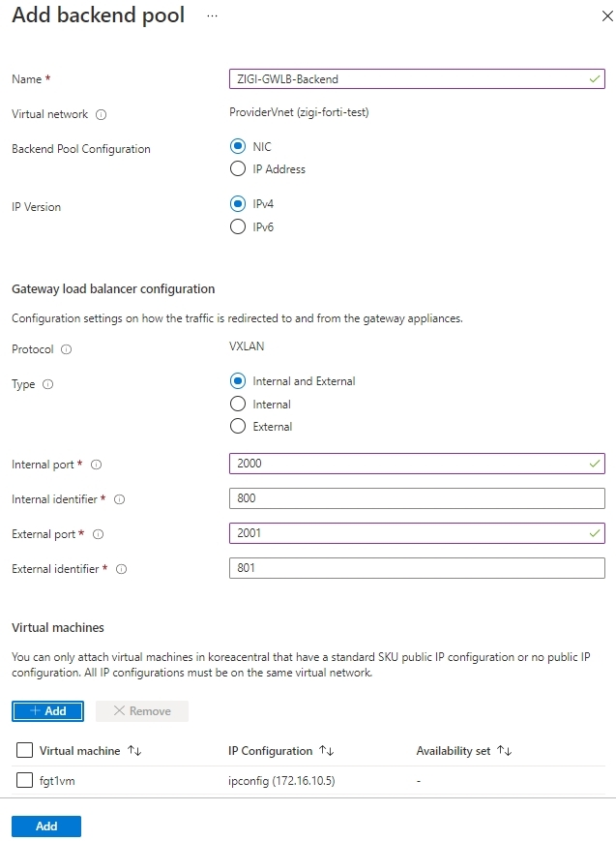Click the info icon next to Type
Image resolution: width=616 pixels, height=841 pixels.
pos(47,384)
